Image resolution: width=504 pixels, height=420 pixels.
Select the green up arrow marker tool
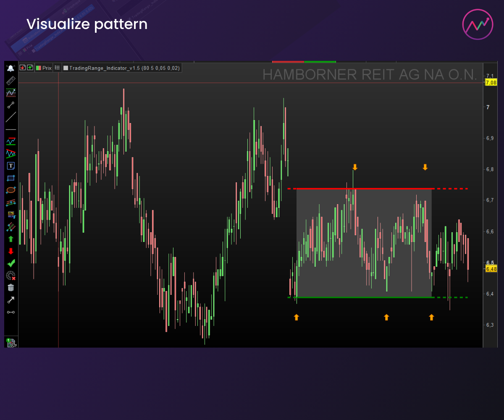point(11,239)
